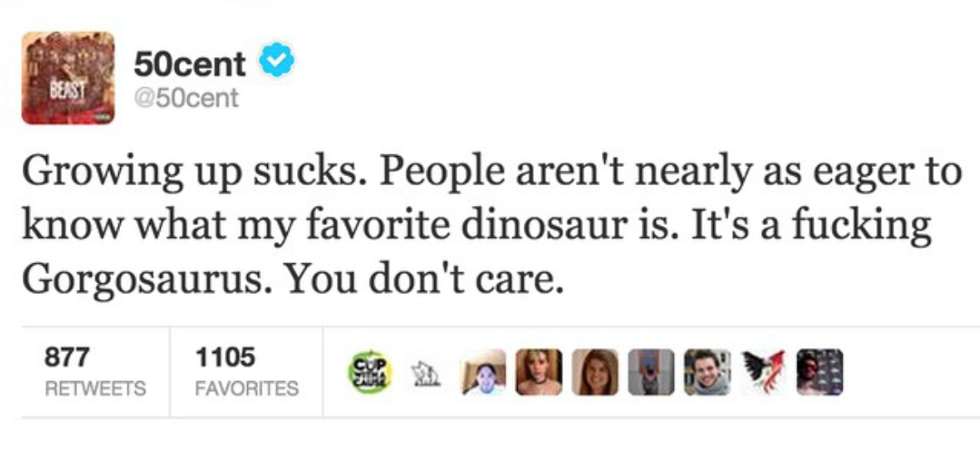Screen dimensions: 980x450
Task: Click the red and black bird avatar
Action: click(765, 372)
